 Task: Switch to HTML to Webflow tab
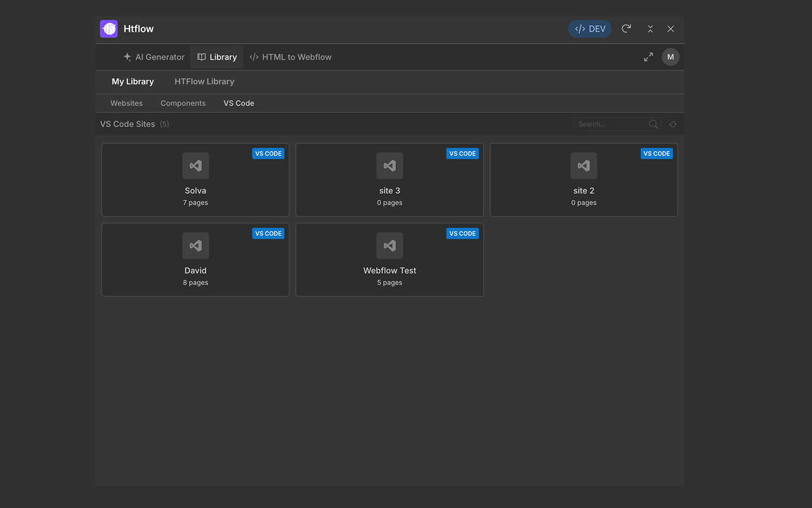[x=291, y=57]
